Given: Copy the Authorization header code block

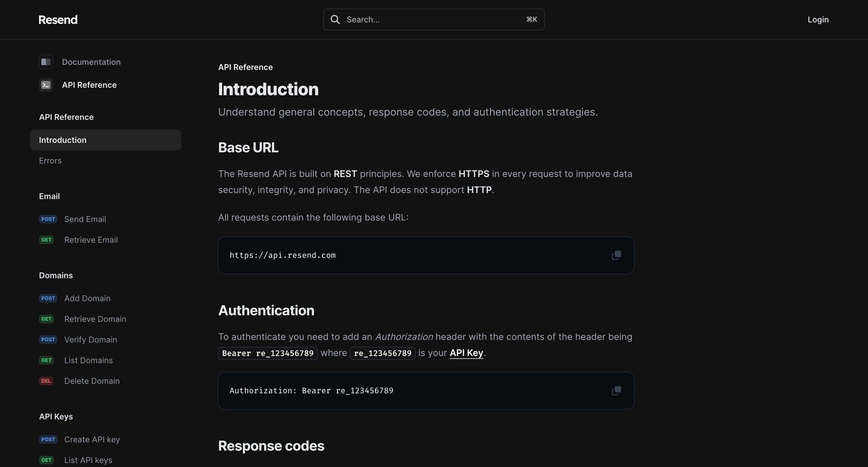Looking at the screenshot, I should click(x=616, y=391).
